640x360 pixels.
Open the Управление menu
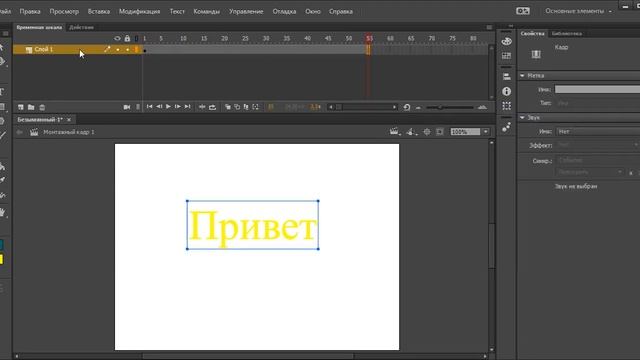(x=246, y=11)
